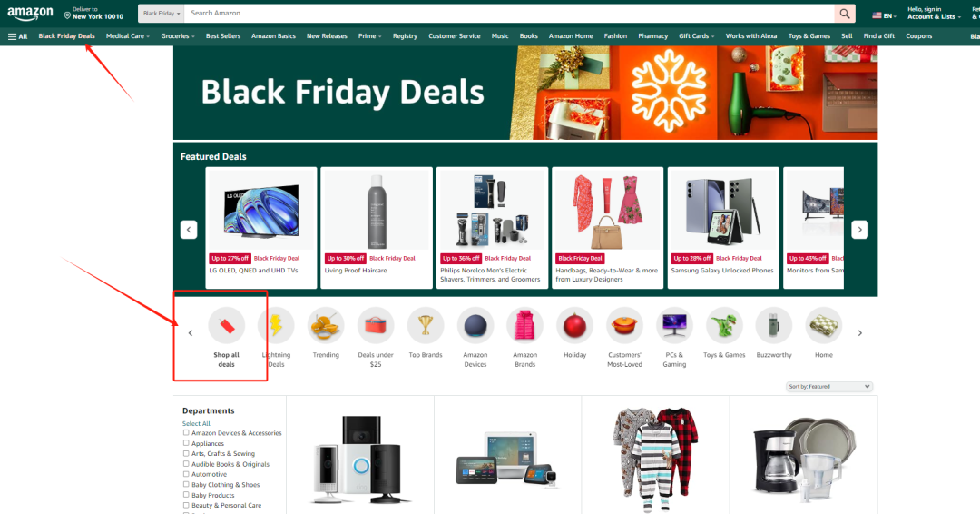980x514 pixels.
Task: Enable the Baby Products checkbox
Action: (x=186, y=495)
